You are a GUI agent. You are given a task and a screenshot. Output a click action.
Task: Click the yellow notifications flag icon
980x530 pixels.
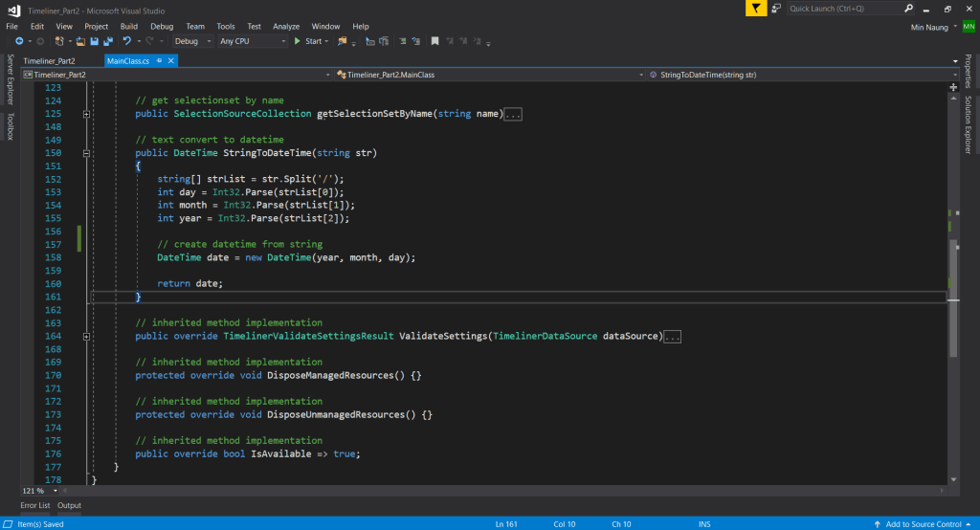tap(758, 9)
